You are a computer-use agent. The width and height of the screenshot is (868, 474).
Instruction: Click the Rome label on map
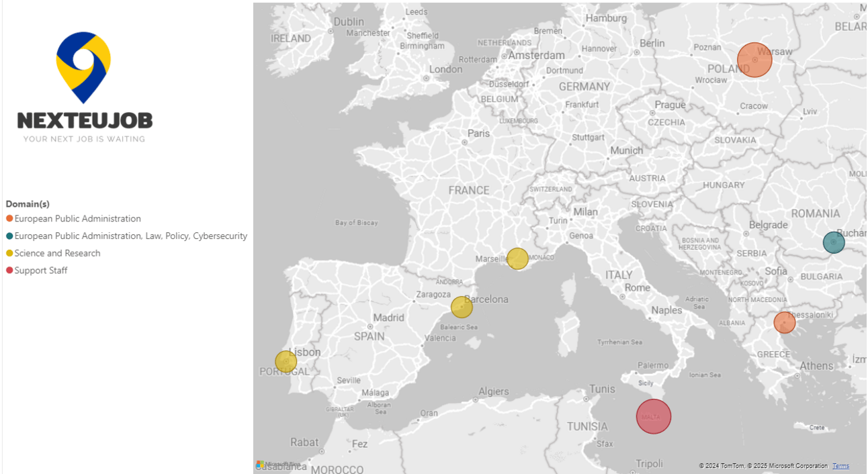point(637,288)
